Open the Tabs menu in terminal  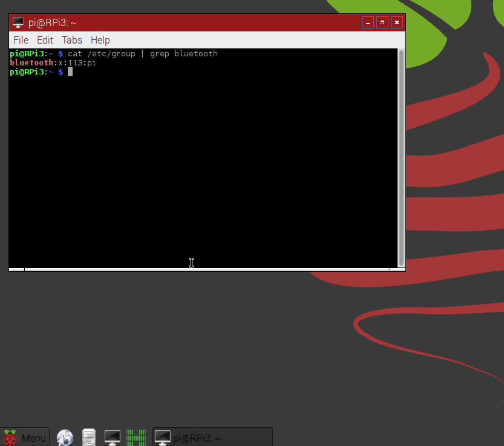click(x=72, y=40)
